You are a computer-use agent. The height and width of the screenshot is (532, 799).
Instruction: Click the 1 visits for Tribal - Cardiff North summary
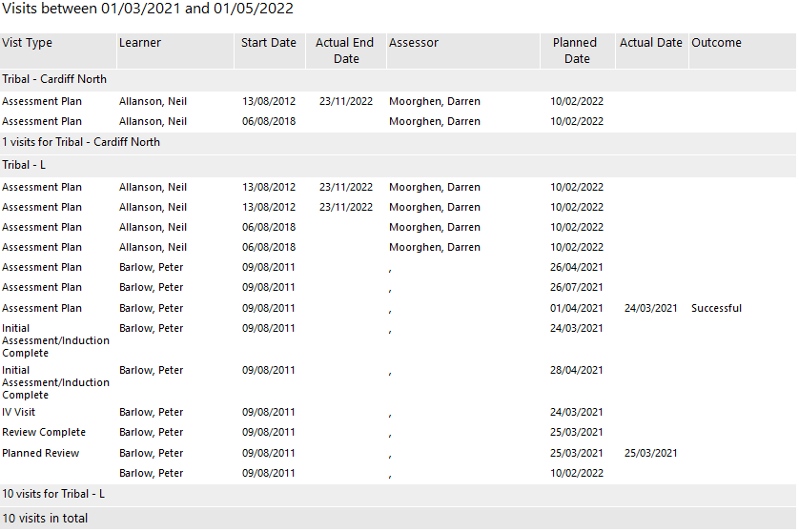tap(81, 142)
